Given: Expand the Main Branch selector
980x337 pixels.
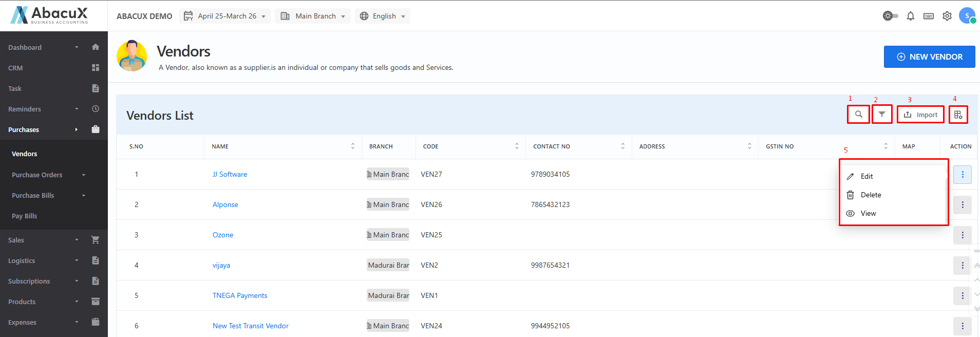Looking at the screenshot, I should pyautogui.click(x=313, y=16).
